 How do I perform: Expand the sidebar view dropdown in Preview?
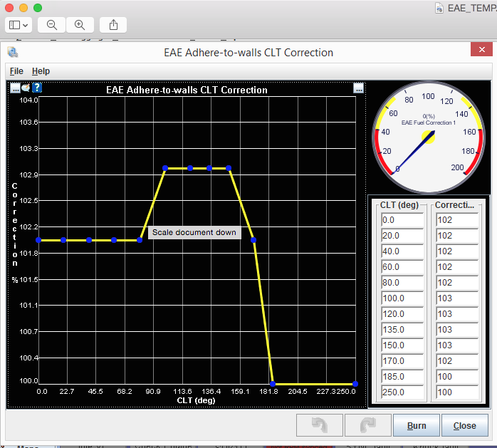[19, 24]
